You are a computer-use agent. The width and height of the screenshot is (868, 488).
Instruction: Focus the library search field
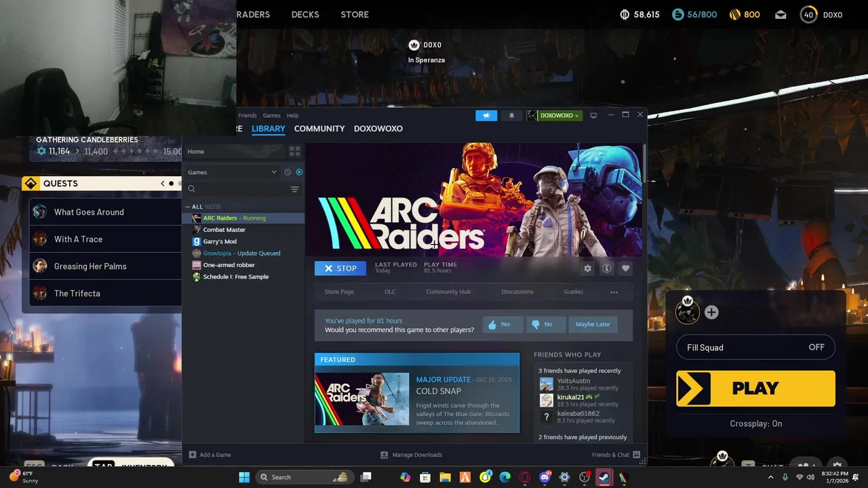[x=237, y=189]
